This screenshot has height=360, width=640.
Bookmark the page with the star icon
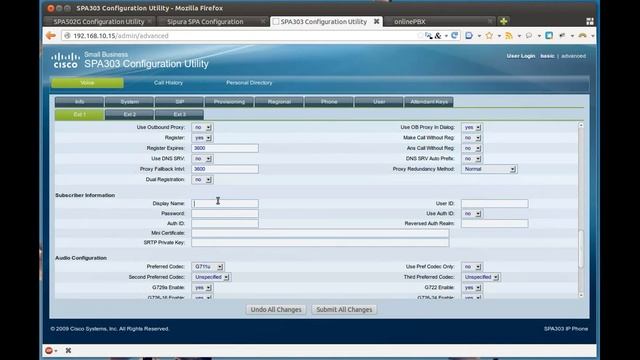[489, 36]
